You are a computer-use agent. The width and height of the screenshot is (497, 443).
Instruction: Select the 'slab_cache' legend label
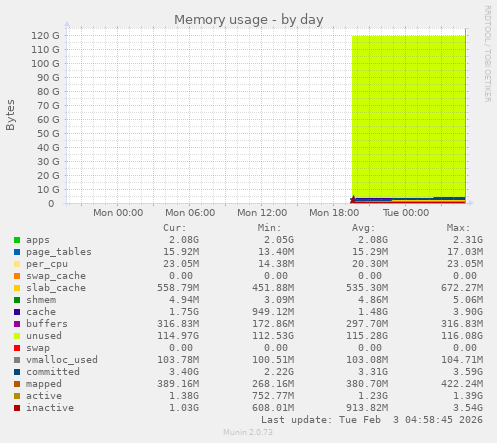pyautogui.click(x=56, y=288)
